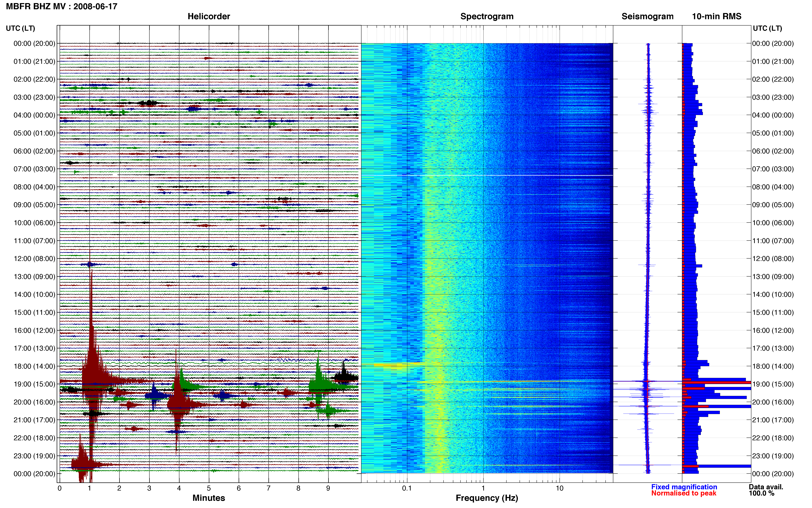
Task: Click the Seismogram panel heading
Action: point(648,16)
